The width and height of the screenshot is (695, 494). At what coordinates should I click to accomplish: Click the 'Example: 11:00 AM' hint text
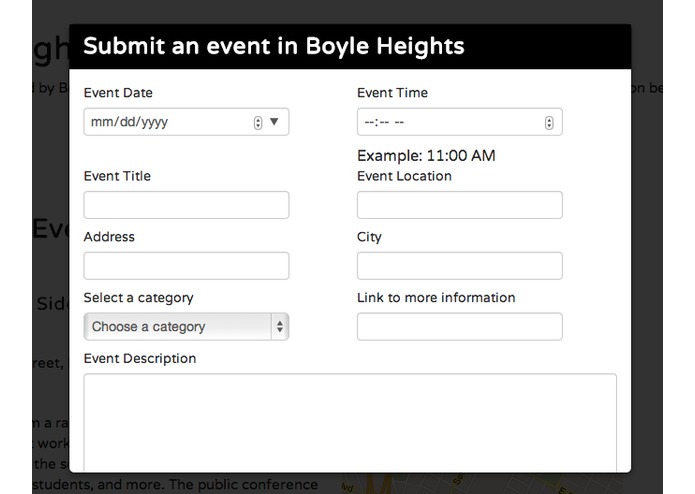tap(426, 156)
